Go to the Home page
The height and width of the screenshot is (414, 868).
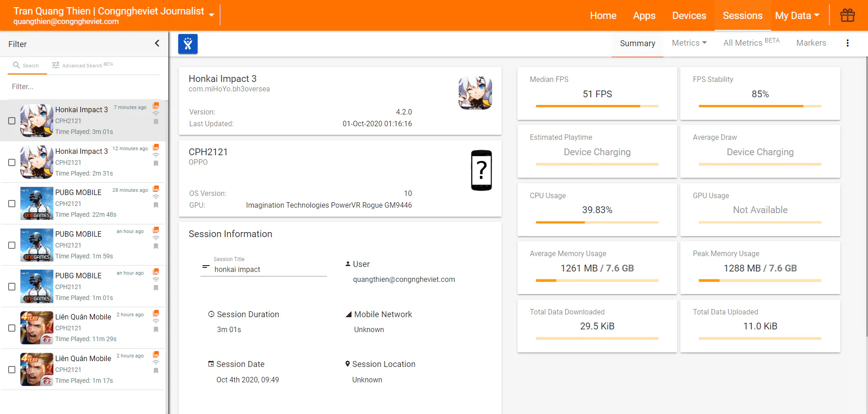[x=603, y=15]
